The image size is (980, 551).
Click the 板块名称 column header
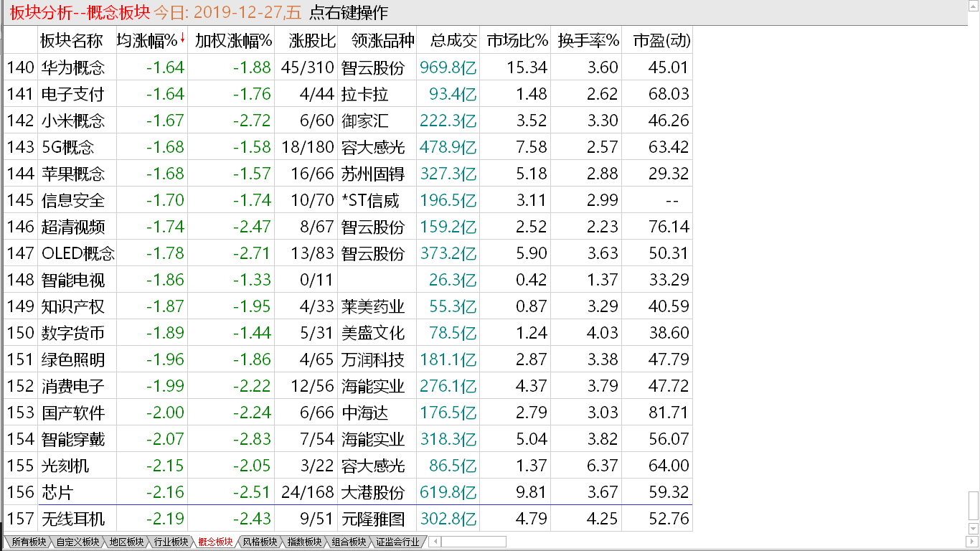coord(72,40)
